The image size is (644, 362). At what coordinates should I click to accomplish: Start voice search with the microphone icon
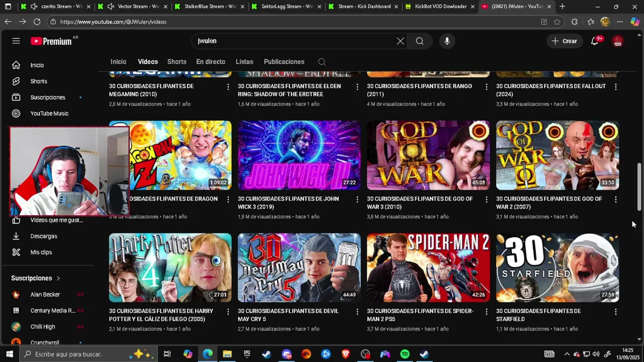coord(447,41)
